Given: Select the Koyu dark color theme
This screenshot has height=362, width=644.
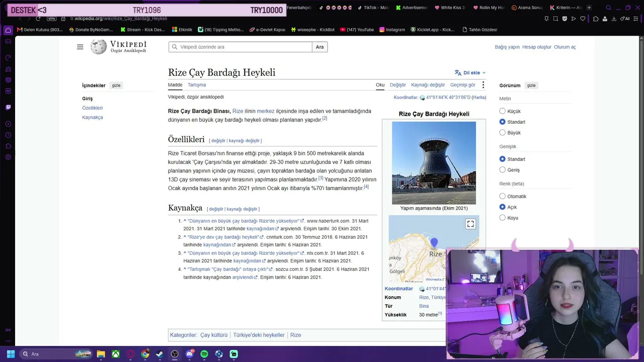Looking at the screenshot, I should tap(502, 218).
